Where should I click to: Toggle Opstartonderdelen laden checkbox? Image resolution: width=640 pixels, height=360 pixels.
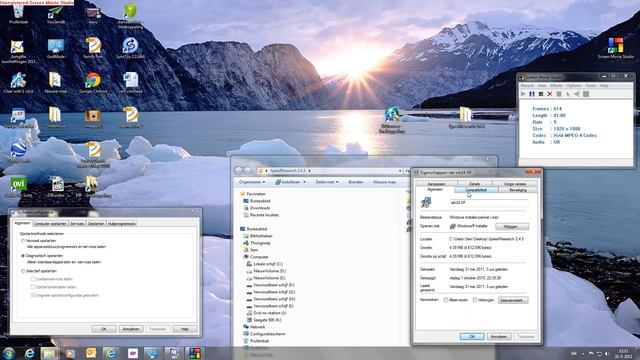click(x=33, y=287)
